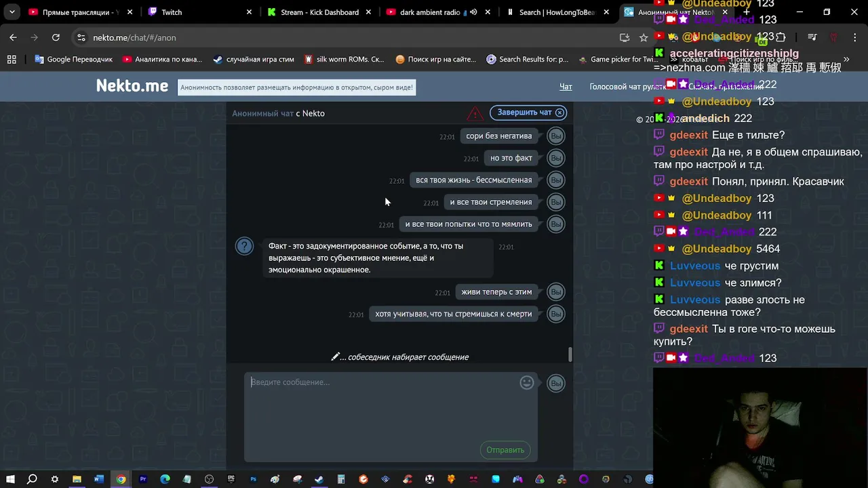Image resolution: width=868 pixels, height=488 pixels.
Task: Click the avatar beside 'живи теперь с этим'
Action: (x=556, y=292)
